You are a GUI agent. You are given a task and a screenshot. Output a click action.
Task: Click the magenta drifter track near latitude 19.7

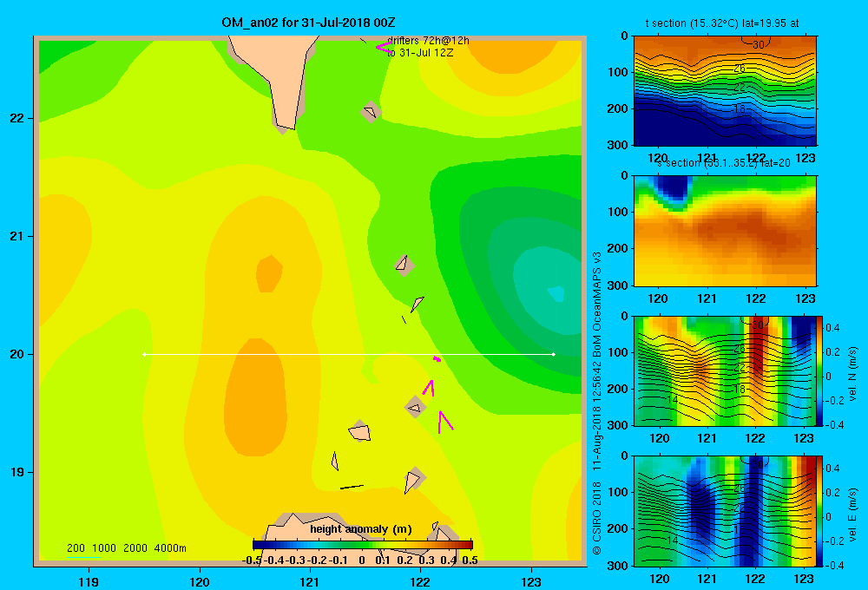click(429, 388)
